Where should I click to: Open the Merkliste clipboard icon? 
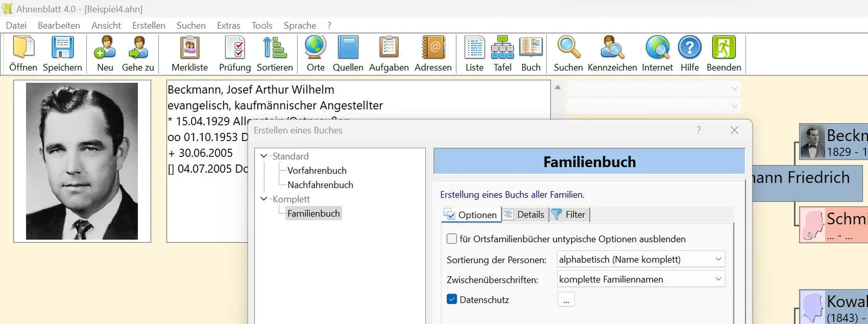pos(190,54)
